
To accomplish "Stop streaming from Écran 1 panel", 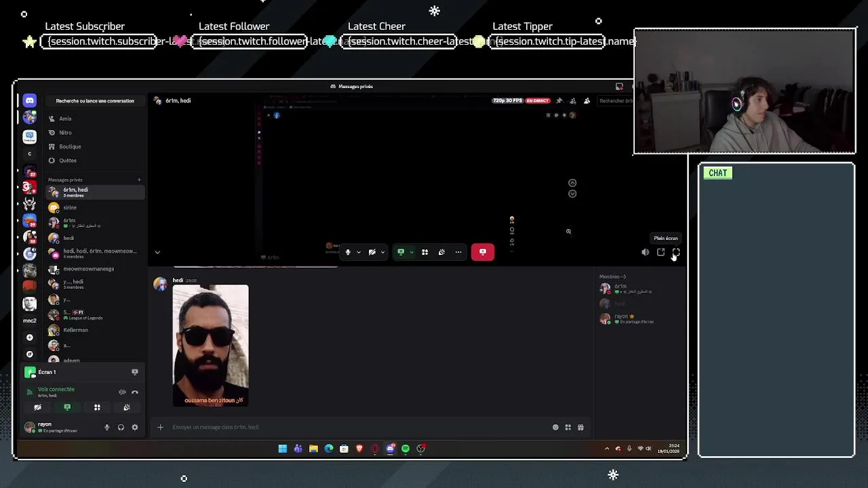I will [135, 372].
